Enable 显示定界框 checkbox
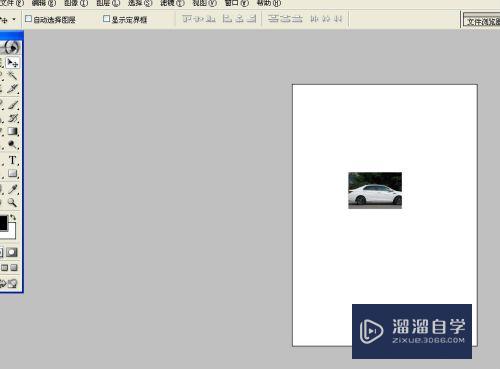Image resolution: width=500 pixels, height=369 pixels. (x=106, y=19)
